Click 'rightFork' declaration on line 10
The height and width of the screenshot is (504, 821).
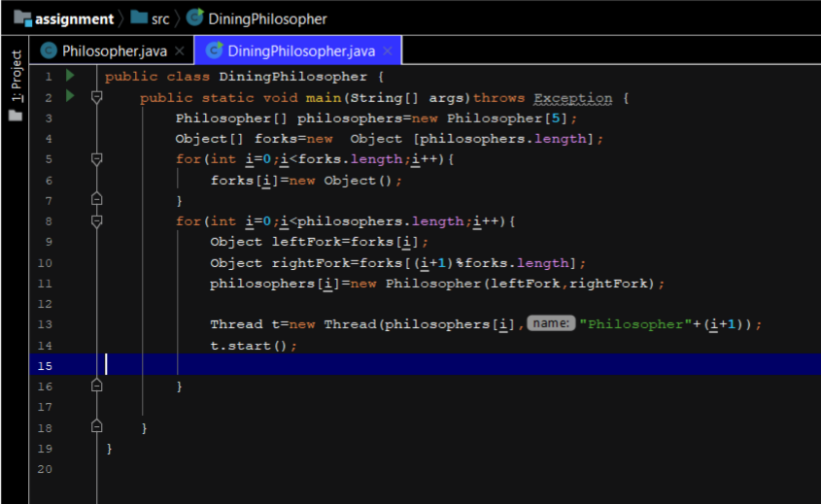pyautogui.click(x=311, y=263)
